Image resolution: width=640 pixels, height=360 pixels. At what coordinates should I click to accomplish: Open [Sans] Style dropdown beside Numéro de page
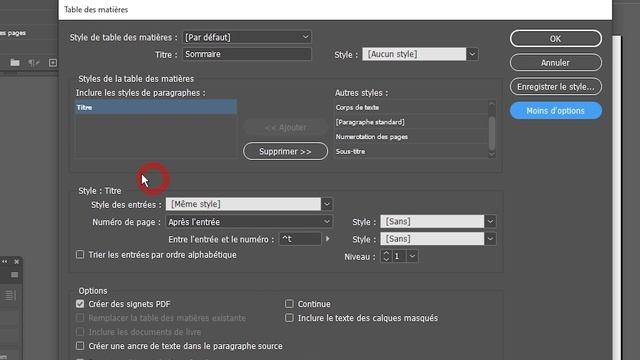point(490,222)
